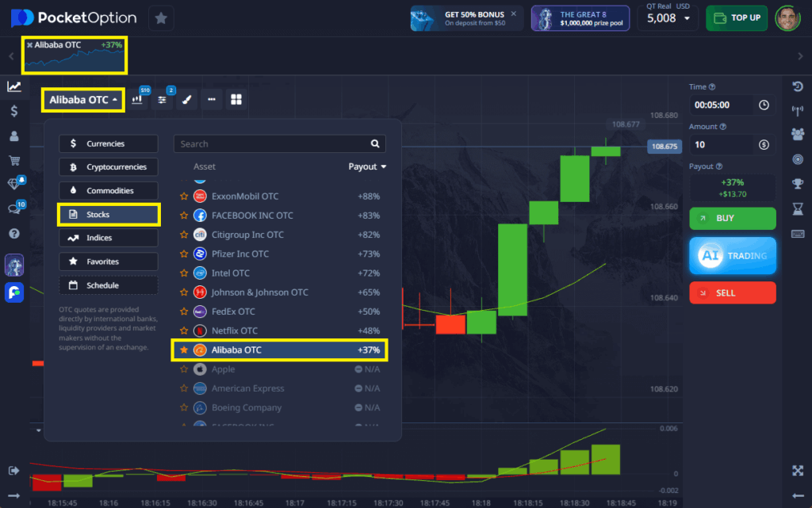Screen dimensions: 812x508
Task: Open the help question mark icon
Action: tap(13, 233)
